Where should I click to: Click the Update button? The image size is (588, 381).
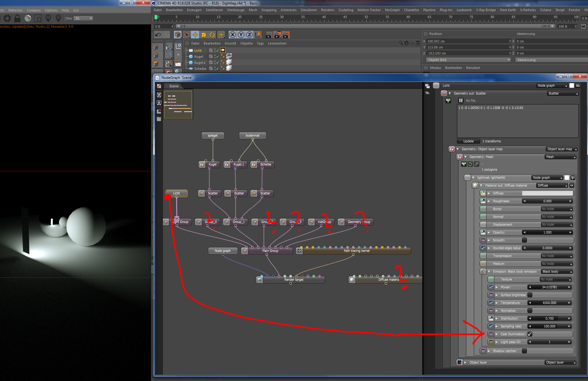468,141
